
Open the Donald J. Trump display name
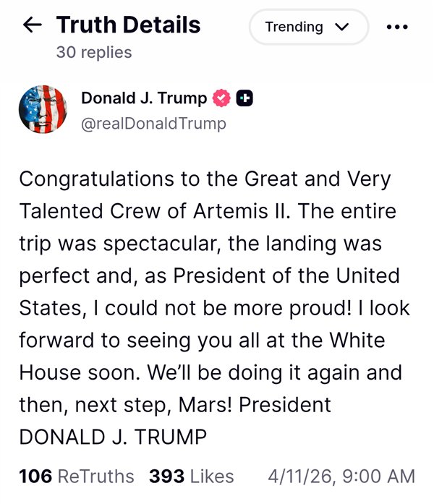tap(143, 98)
